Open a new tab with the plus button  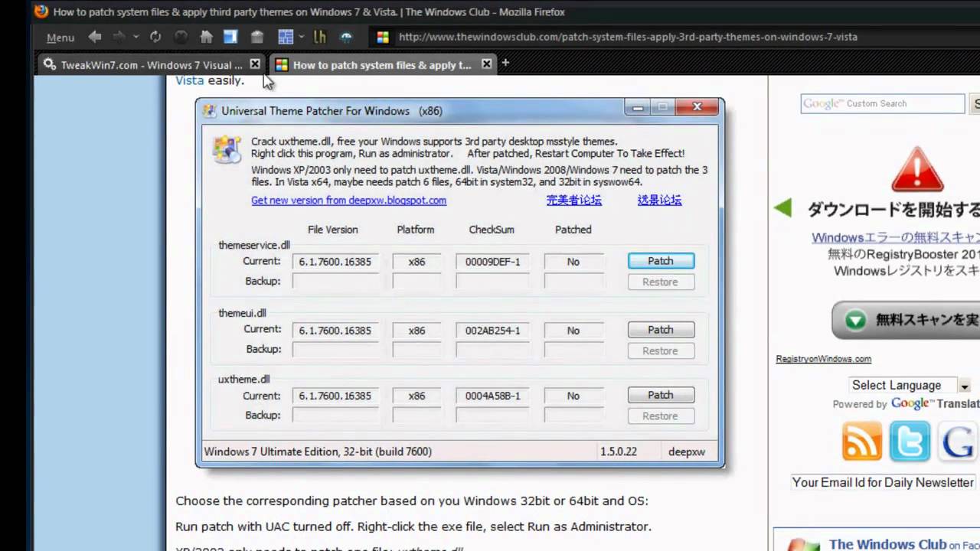[505, 63]
